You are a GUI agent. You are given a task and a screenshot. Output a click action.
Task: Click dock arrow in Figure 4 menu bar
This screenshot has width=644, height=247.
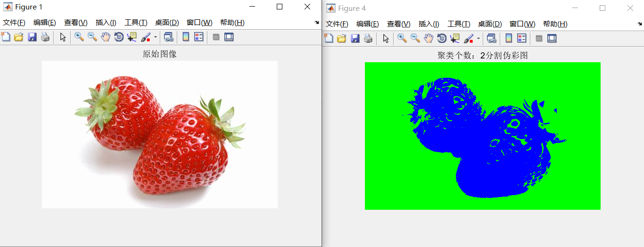click(x=640, y=24)
